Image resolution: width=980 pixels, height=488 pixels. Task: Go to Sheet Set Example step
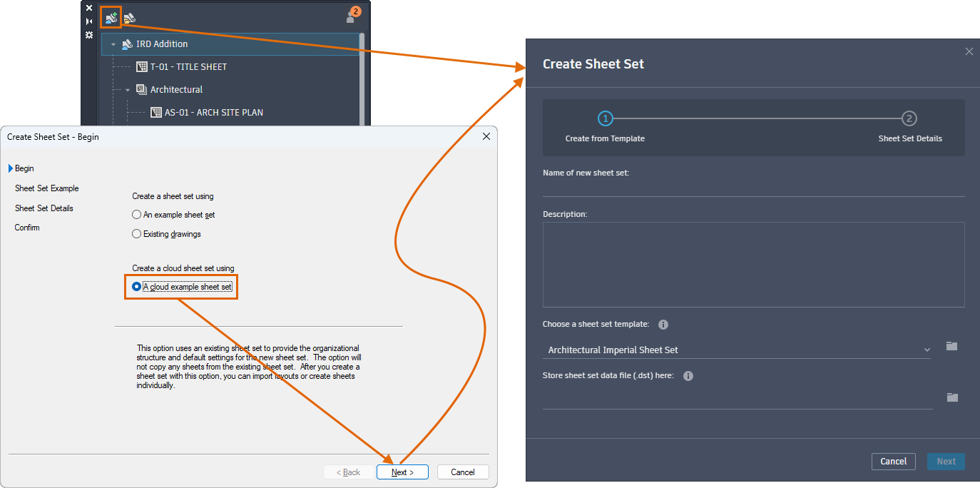coord(47,188)
